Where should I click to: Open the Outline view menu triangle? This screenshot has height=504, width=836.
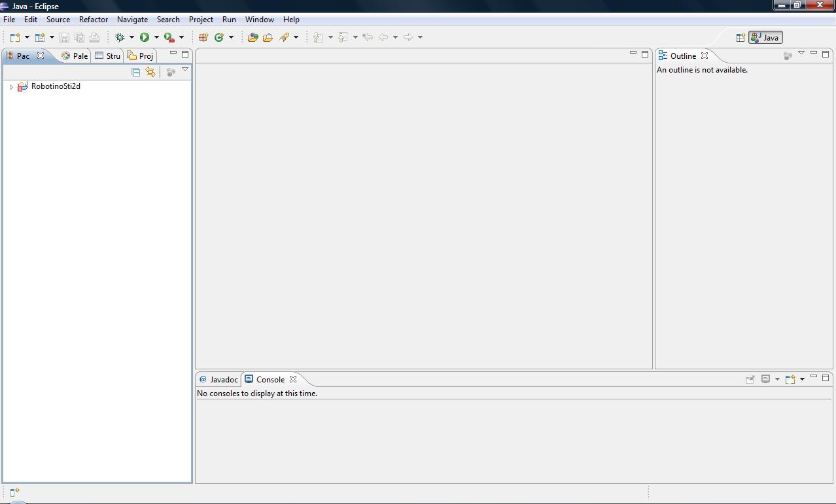(801, 53)
